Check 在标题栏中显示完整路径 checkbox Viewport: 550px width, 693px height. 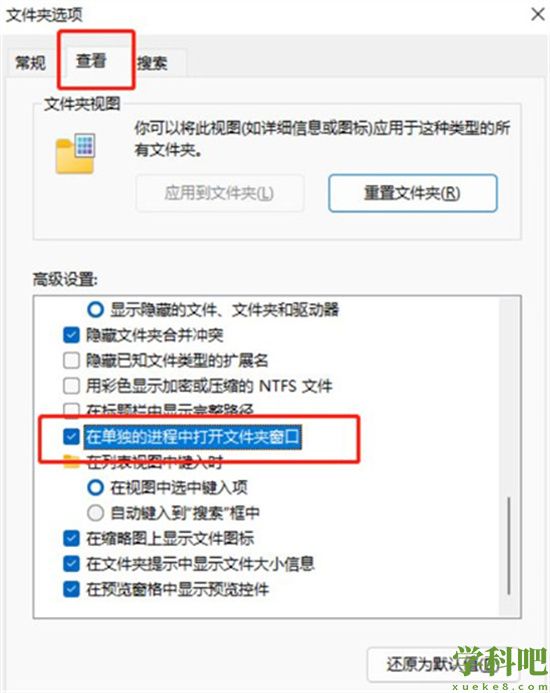[x=71, y=410]
